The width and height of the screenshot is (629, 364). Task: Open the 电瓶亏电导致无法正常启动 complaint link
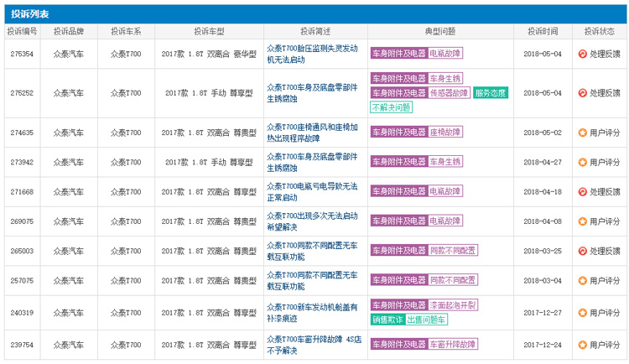coord(311,192)
